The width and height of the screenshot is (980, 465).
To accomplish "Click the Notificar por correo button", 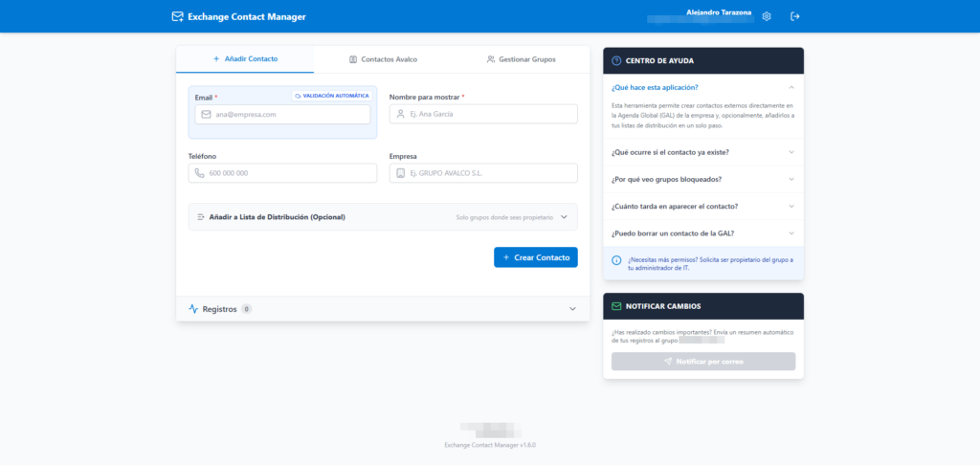I will (x=702, y=362).
